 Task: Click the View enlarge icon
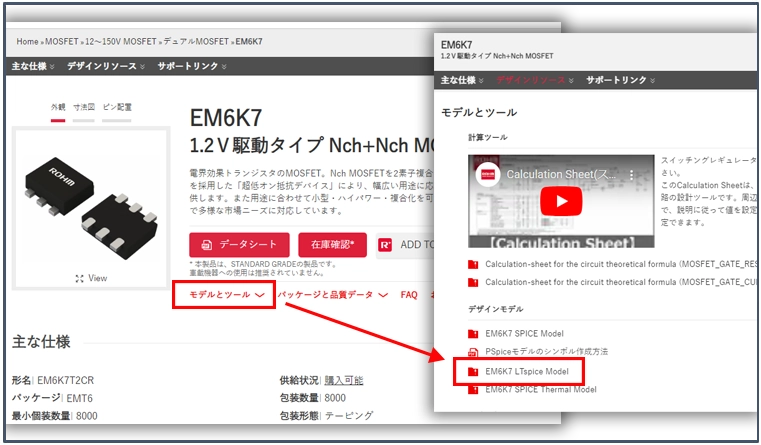pos(80,279)
